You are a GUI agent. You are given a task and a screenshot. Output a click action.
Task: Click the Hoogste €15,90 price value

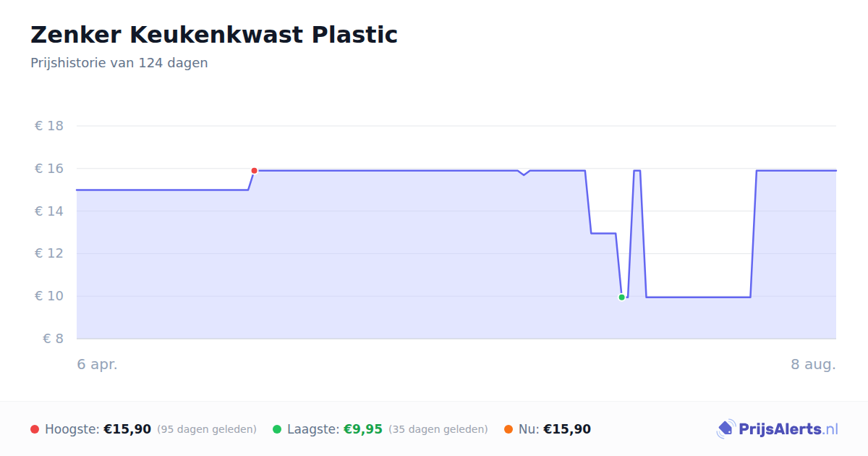tap(127, 429)
